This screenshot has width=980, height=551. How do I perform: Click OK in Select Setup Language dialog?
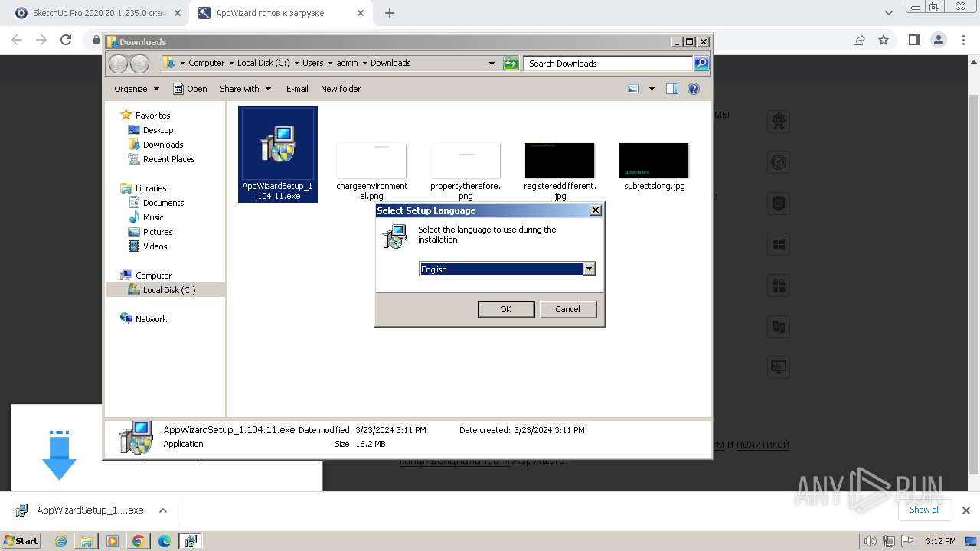point(505,309)
